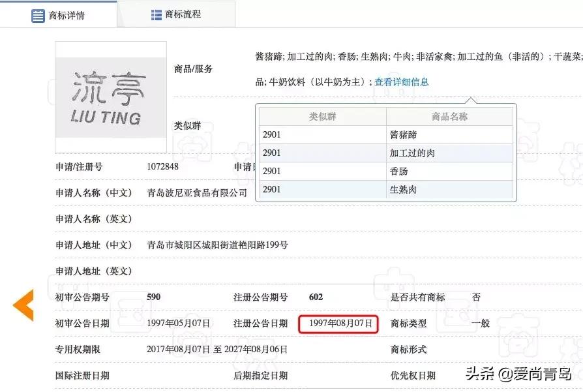Click the 商标流程 tab's list icon

155,14
